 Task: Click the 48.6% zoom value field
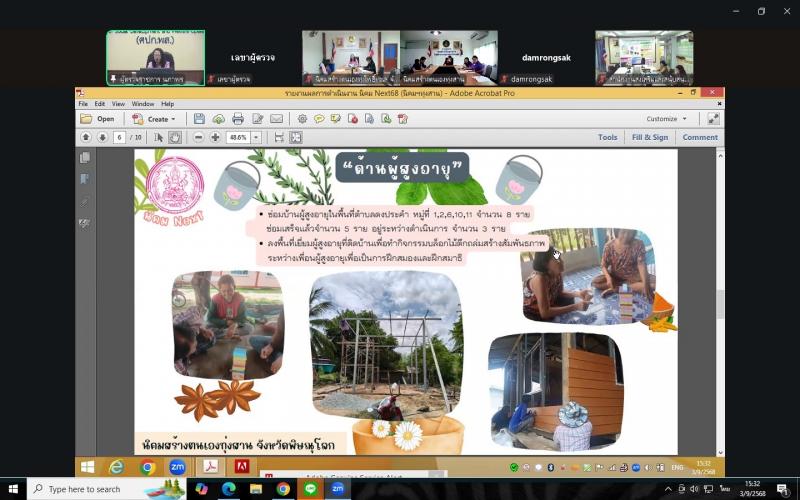[x=238, y=137]
